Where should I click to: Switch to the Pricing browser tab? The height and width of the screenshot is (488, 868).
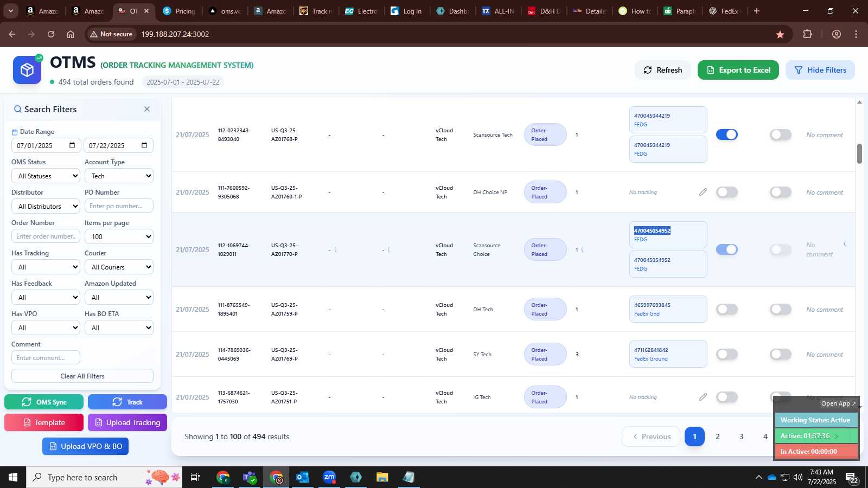pyautogui.click(x=179, y=11)
